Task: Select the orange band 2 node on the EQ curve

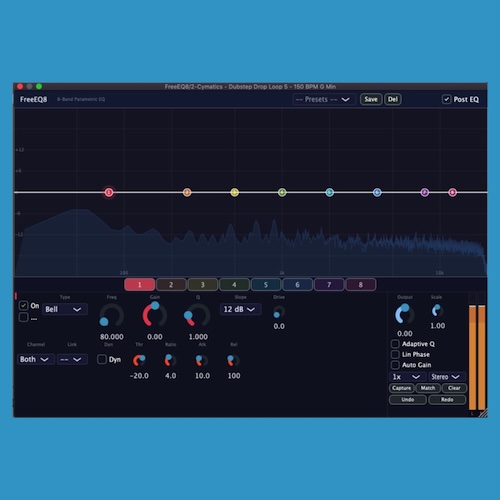Action: [187, 192]
